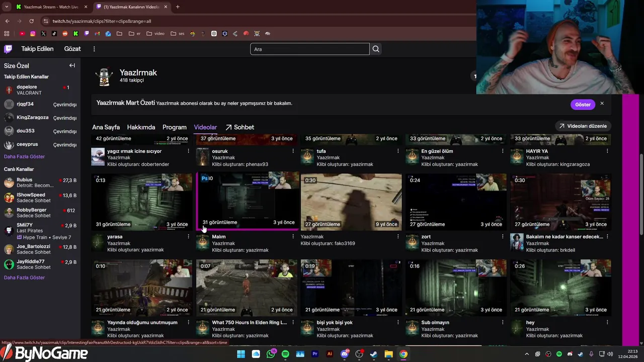This screenshot has width=644, height=362.
Task: Open the 'ses' bookmarks folder
Action: [178, 34]
